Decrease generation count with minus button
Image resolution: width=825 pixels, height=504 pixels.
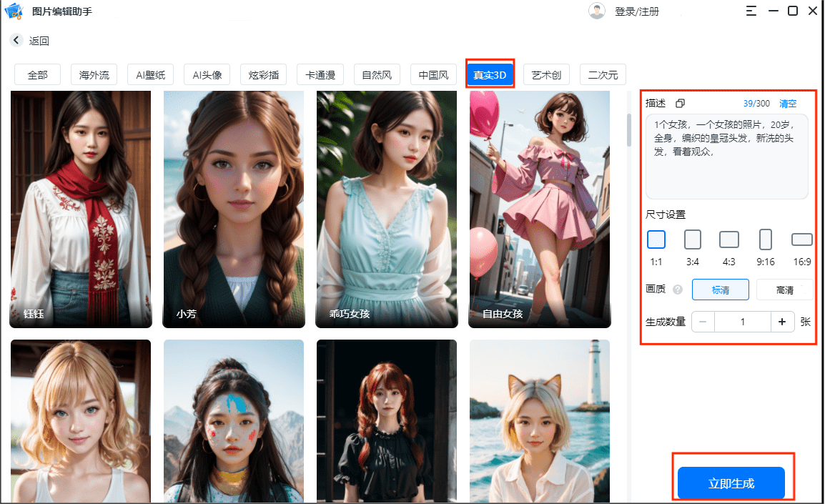pyautogui.click(x=703, y=322)
